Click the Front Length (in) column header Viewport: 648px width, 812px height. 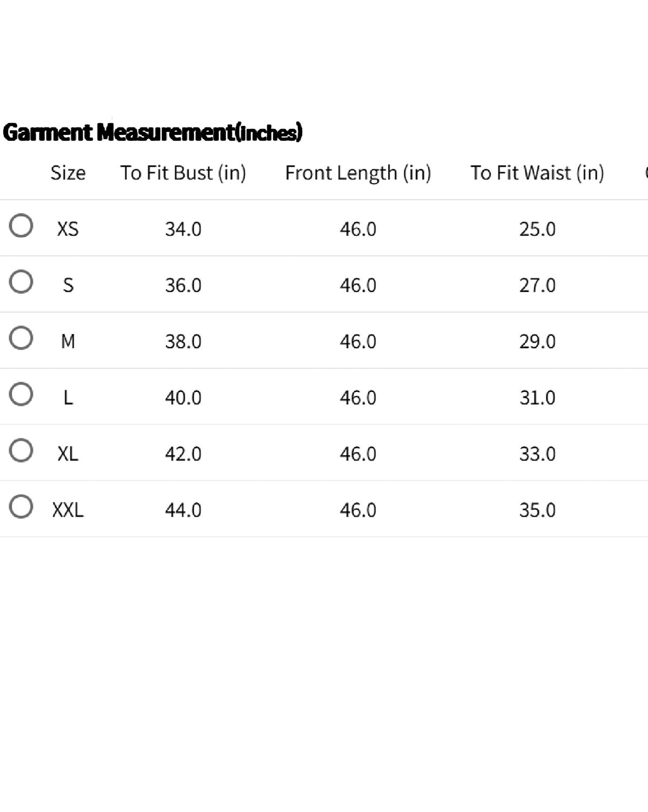tap(358, 173)
